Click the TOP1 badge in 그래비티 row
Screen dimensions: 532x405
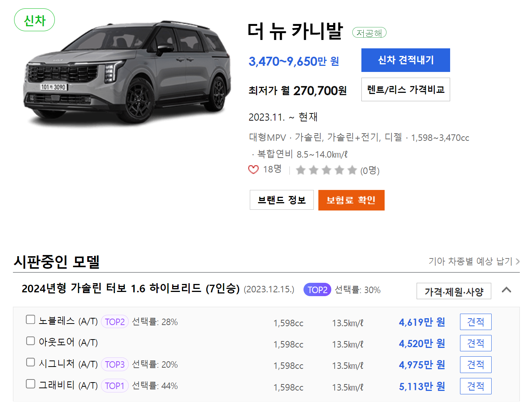[x=115, y=386]
